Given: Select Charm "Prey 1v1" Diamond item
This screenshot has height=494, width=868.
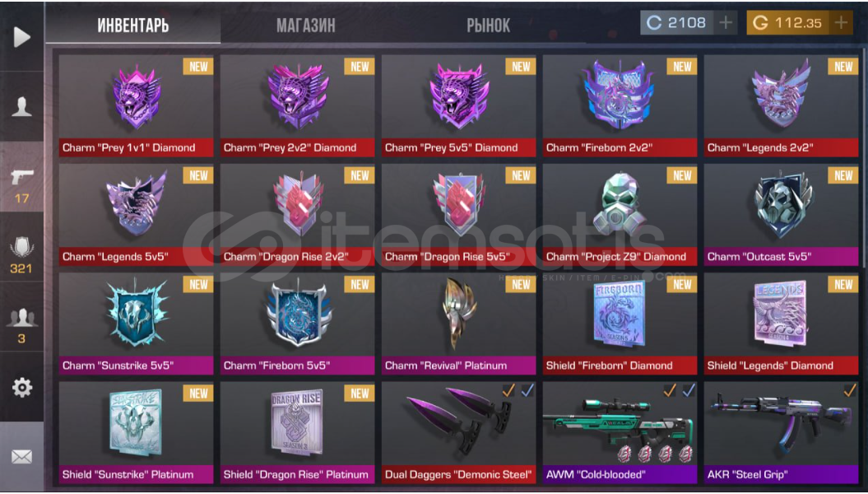Looking at the screenshot, I should pos(137,105).
